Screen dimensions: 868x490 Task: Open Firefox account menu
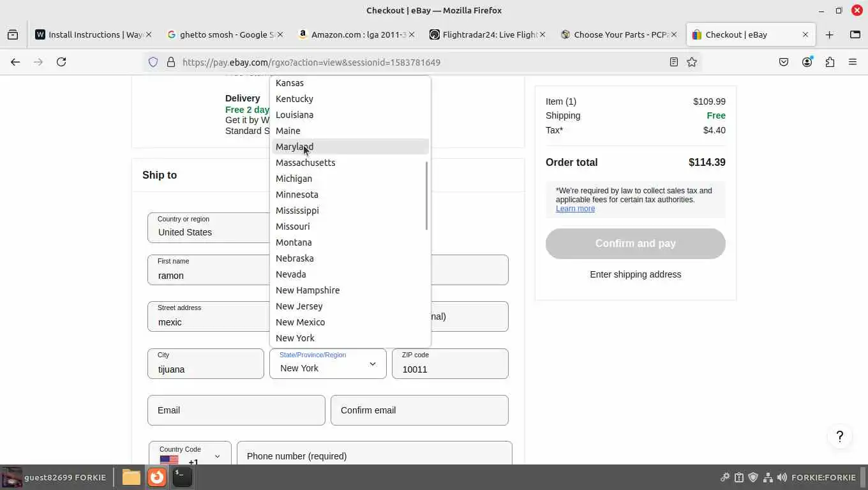click(x=807, y=62)
